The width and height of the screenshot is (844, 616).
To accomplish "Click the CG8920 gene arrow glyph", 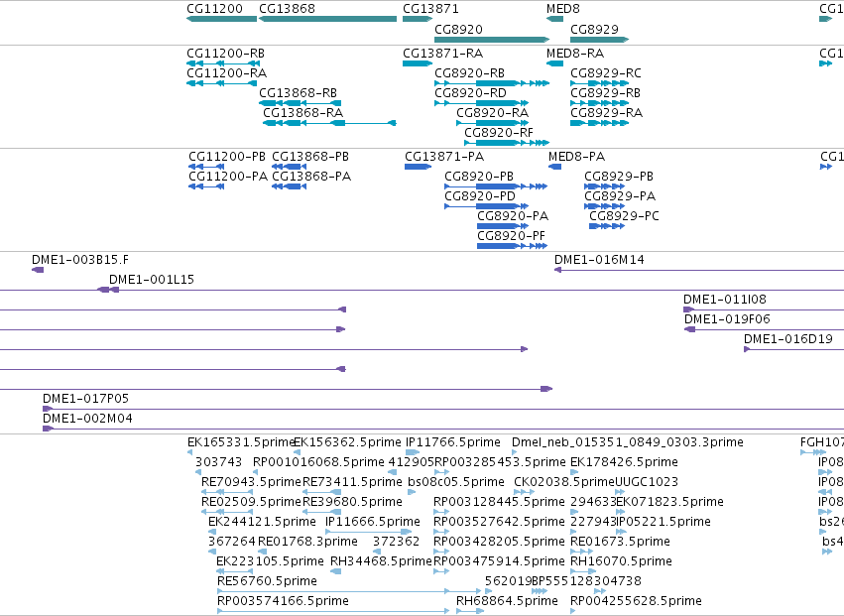I will tap(492, 40).
